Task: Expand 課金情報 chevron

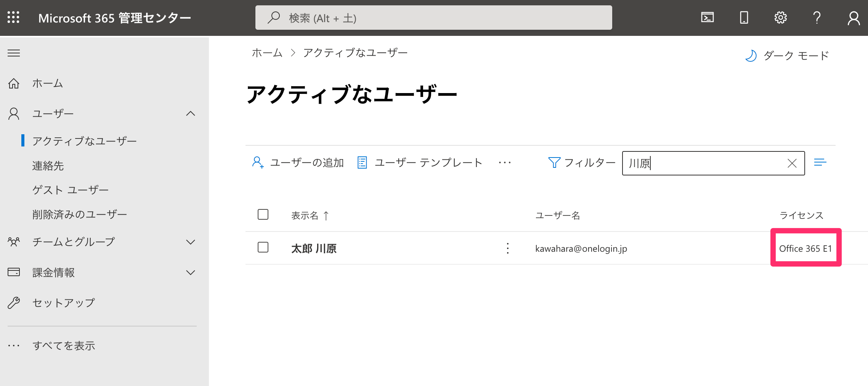Action: coord(190,272)
